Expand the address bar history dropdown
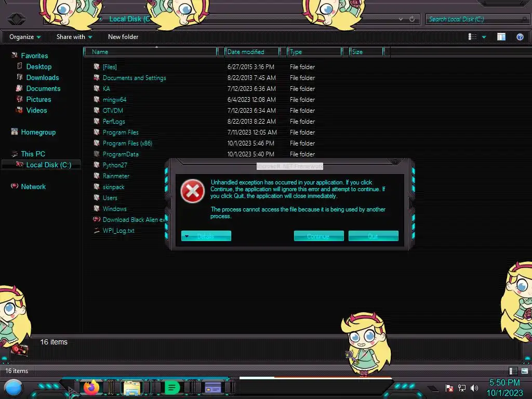This screenshot has height=399, width=532. [x=401, y=19]
